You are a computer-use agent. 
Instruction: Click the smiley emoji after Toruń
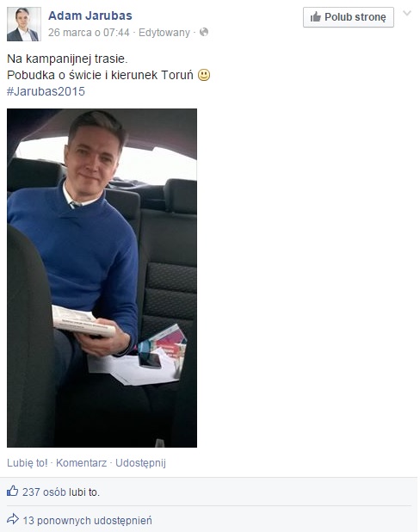coord(204,75)
